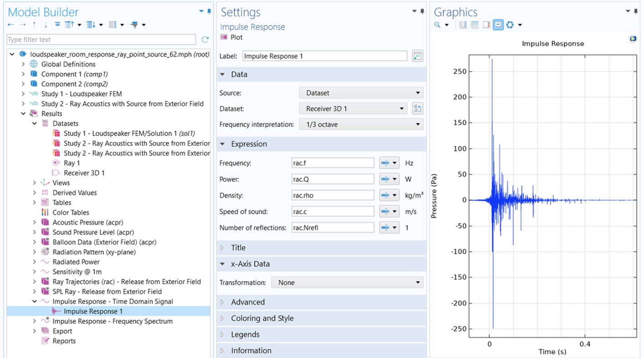Toggle y-axis log scale icon in Graphics
Viewport: 644px width, 358px height.
(475, 25)
